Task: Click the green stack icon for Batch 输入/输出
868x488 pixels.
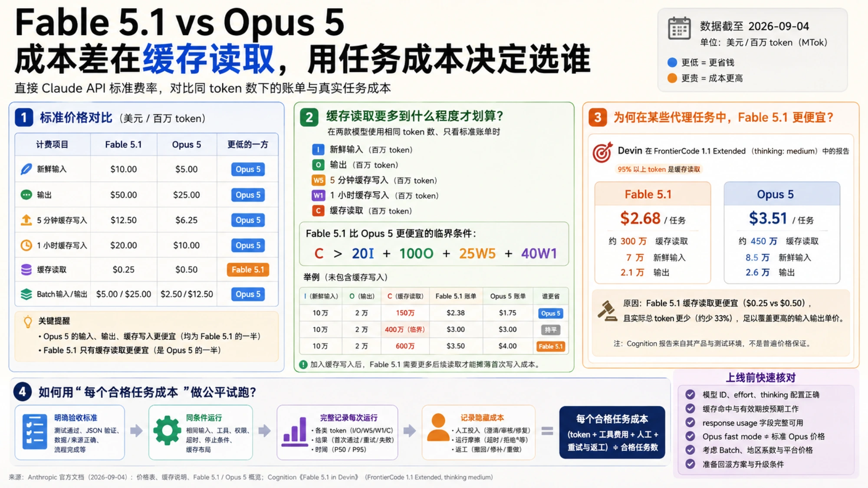Action: pyautogui.click(x=26, y=294)
